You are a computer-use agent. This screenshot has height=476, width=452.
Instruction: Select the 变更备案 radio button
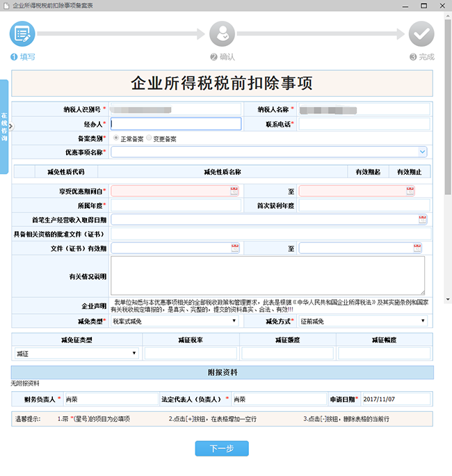click(149, 138)
